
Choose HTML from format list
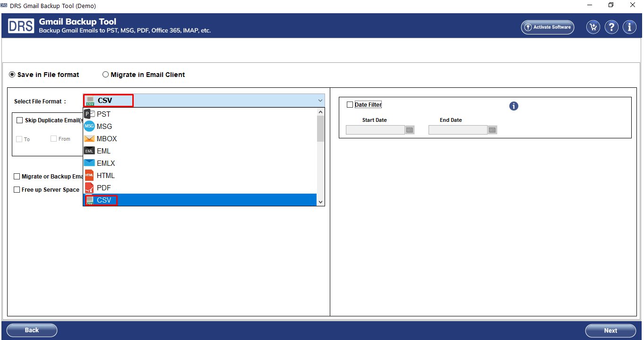(200, 175)
